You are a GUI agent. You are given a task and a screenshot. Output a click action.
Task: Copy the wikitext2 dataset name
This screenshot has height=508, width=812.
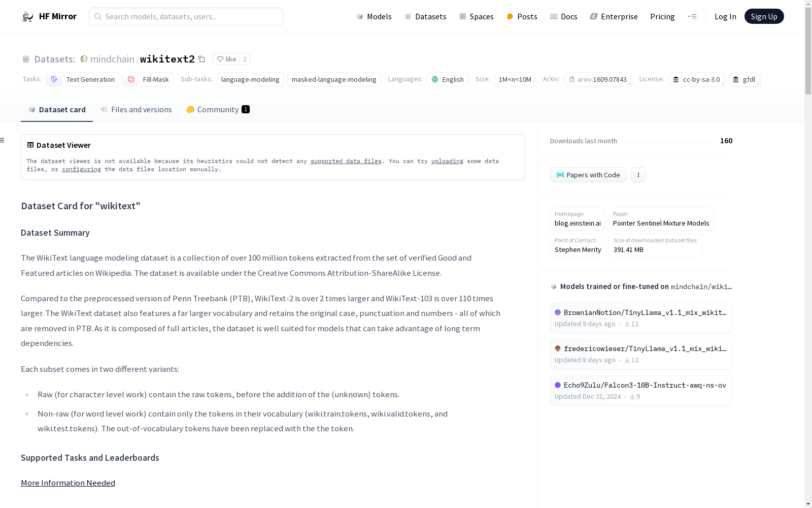coord(201,59)
